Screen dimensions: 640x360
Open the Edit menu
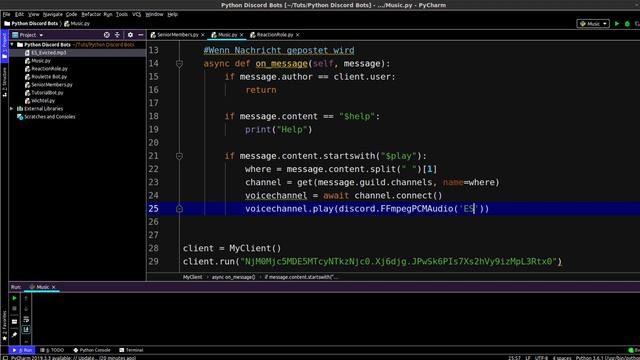19,14
